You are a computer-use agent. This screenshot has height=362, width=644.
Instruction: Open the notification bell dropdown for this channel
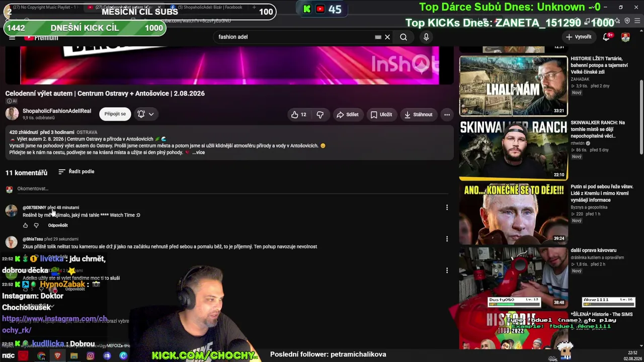pyautogui.click(x=146, y=114)
